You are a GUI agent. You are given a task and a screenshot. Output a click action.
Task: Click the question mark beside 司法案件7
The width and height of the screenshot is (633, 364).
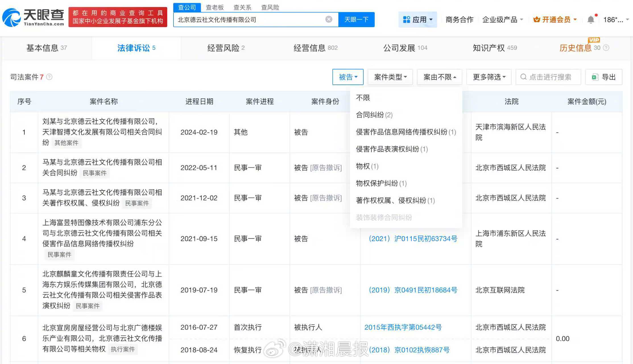point(49,77)
